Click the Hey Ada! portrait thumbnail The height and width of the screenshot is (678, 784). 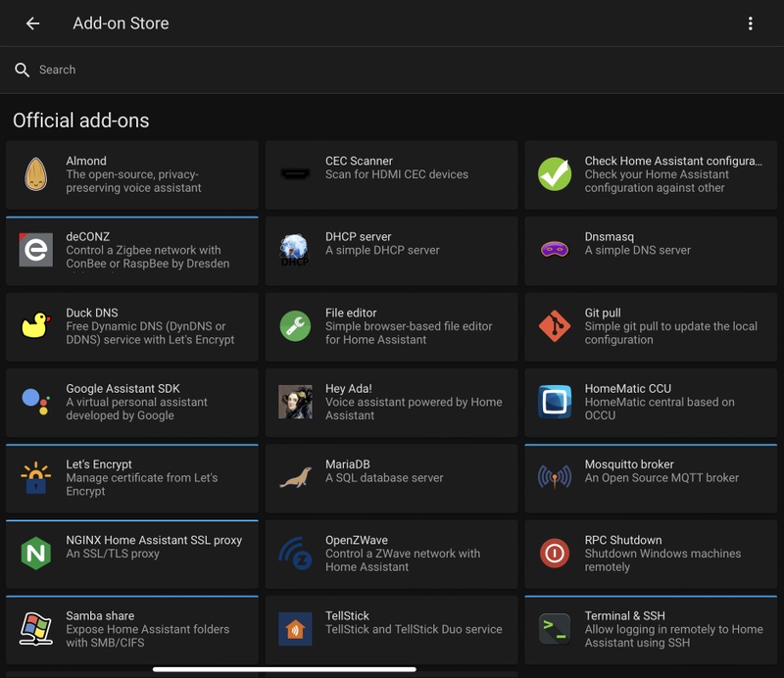pos(295,402)
